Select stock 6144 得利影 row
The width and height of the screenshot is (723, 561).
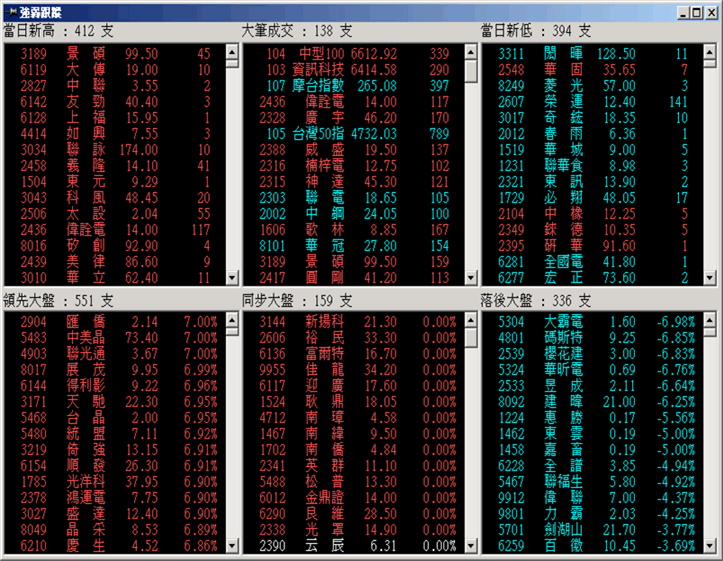point(115,386)
